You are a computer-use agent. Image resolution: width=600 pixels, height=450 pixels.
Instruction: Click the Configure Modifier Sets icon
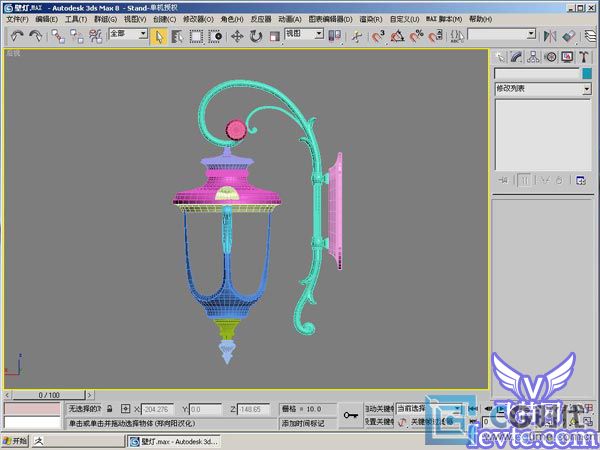tap(581, 180)
